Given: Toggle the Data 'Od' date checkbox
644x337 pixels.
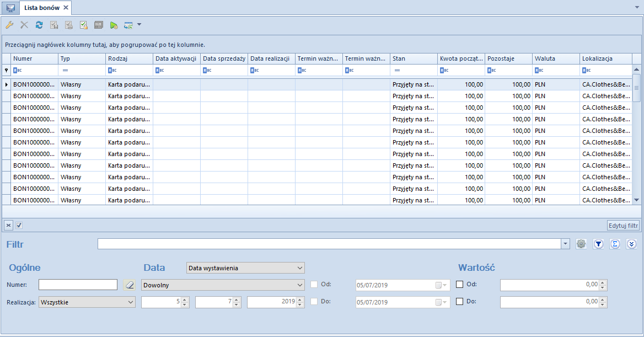Looking at the screenshot, I should (314, 285).
